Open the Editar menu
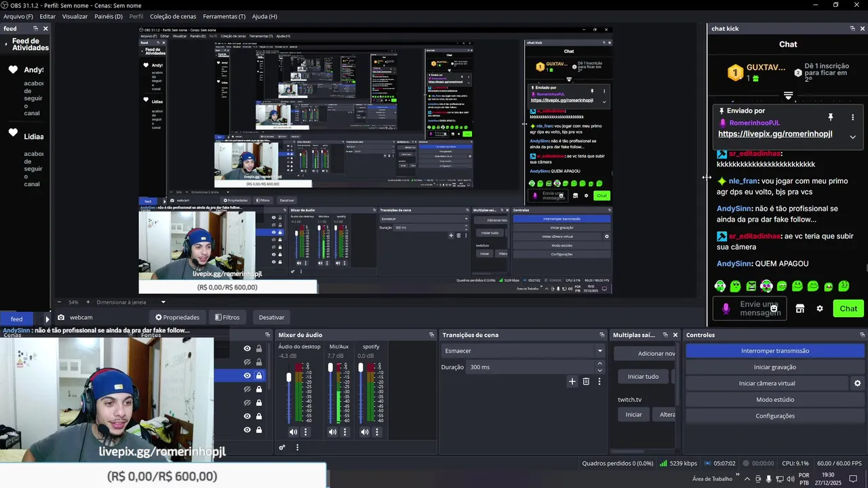 coord(47,16)
